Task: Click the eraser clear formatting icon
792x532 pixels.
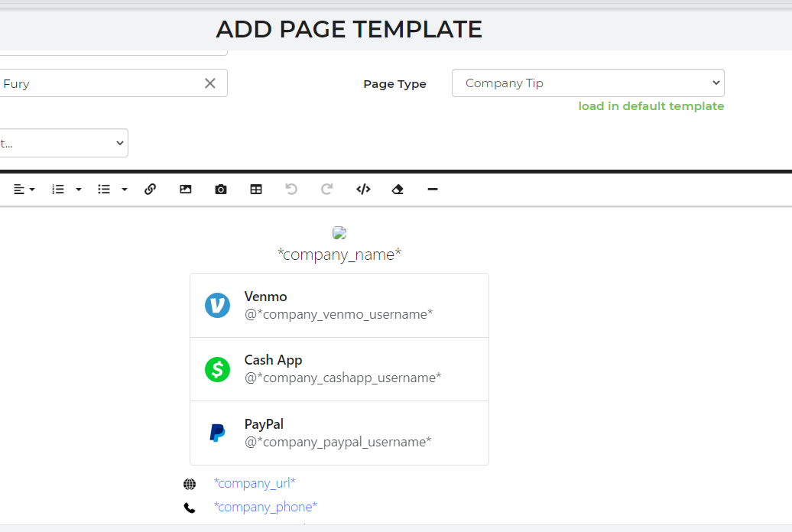Action: pos(398,190)
